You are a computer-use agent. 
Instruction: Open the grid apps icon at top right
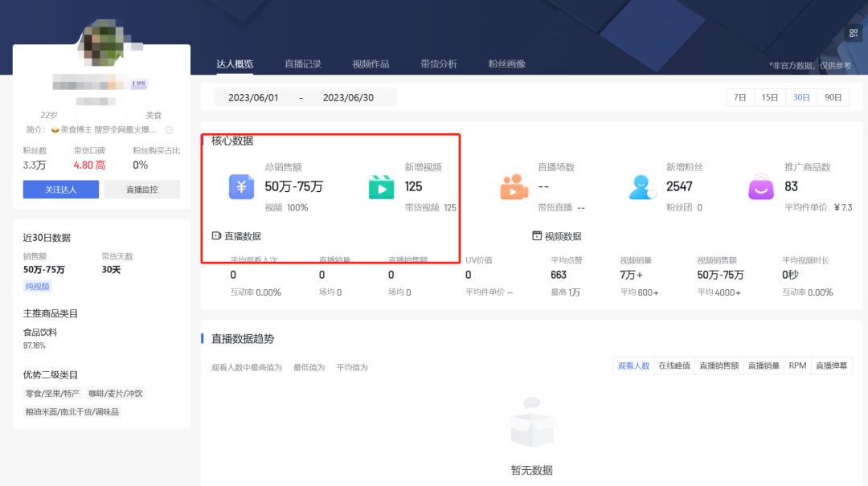(853, 35)
